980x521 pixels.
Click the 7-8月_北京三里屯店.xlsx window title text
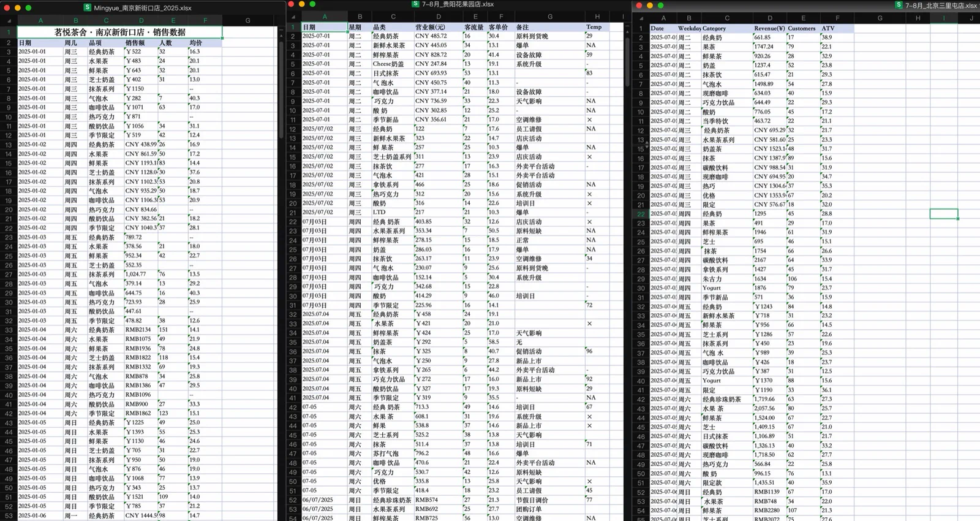click(x=941, y=6)
